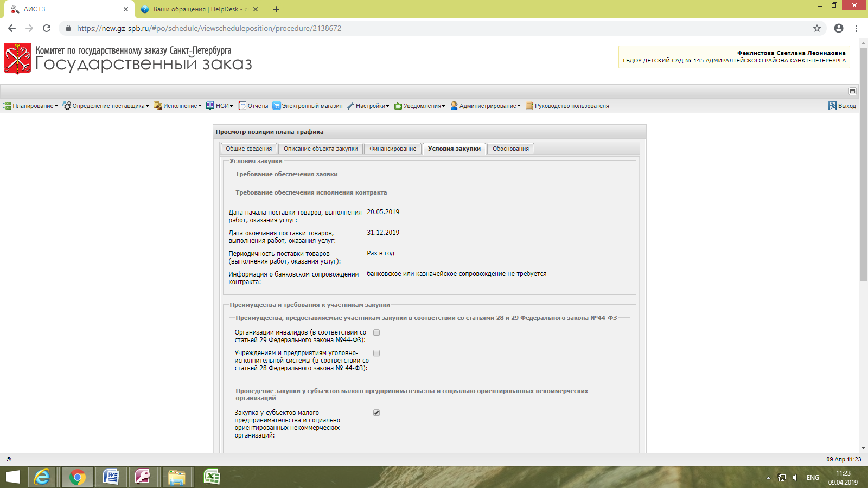Click the Saint Petersburg coat of arms logo
868x488 pixels.
tap(17, 59)
